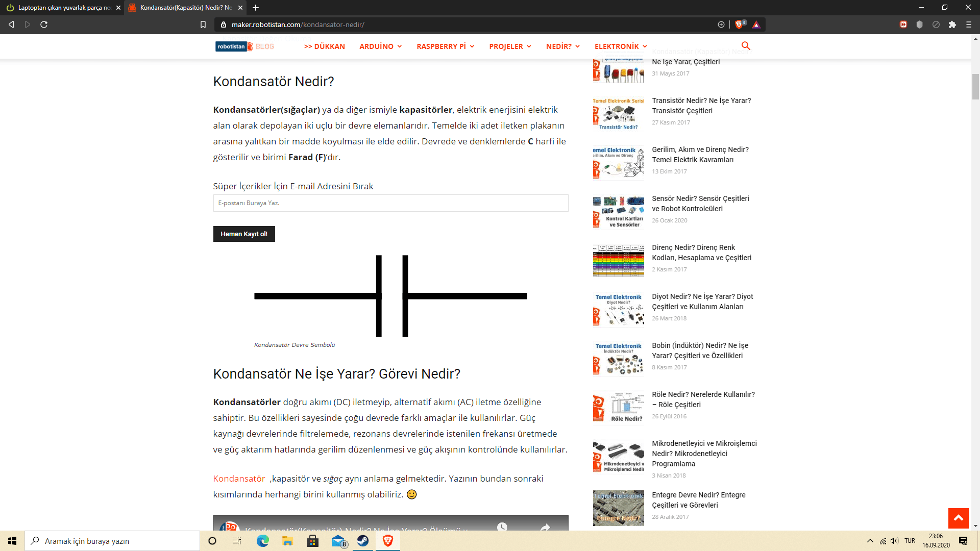The width and height of the screenshot is (980, 551).
Task: Click the E-posta email input field
Action: coord(390,203)
